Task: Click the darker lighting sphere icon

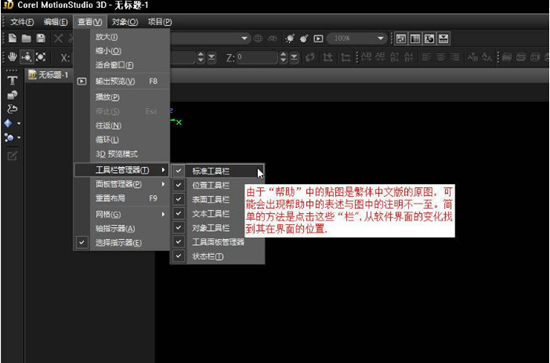Action: tap(304, 39)
